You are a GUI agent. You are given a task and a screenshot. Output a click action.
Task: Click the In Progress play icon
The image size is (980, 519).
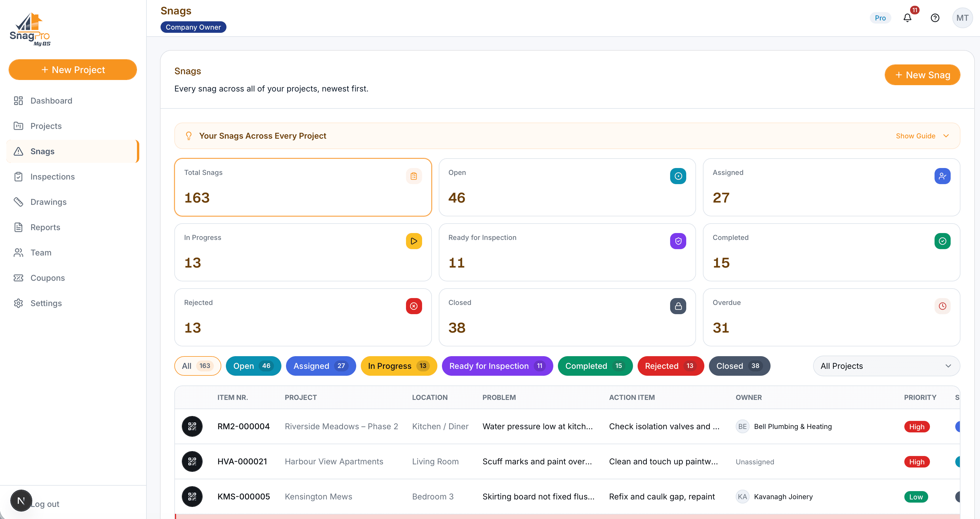tap(413, 241)
